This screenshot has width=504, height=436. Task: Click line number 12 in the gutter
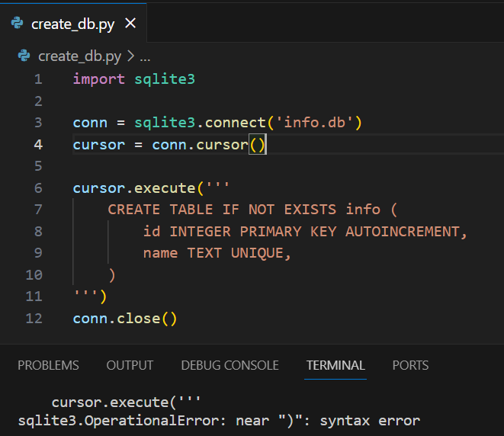tap(34, 319)
